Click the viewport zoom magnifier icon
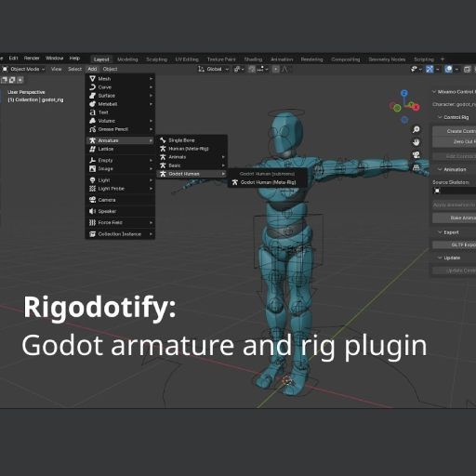 point(416,129)
